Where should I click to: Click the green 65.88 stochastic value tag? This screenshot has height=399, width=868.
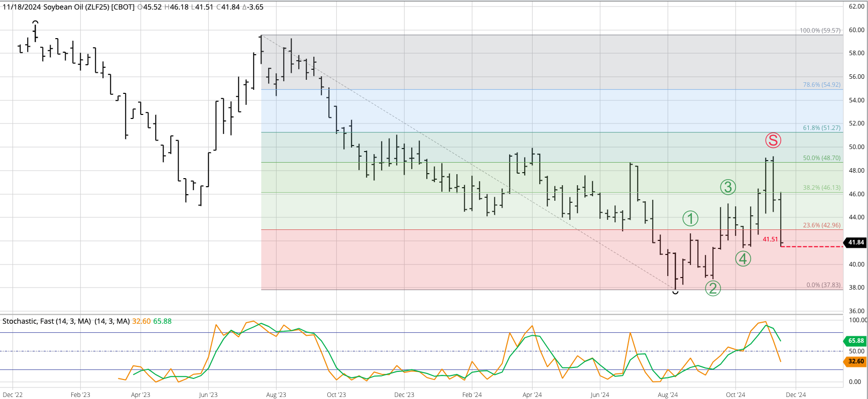(855, 341)
